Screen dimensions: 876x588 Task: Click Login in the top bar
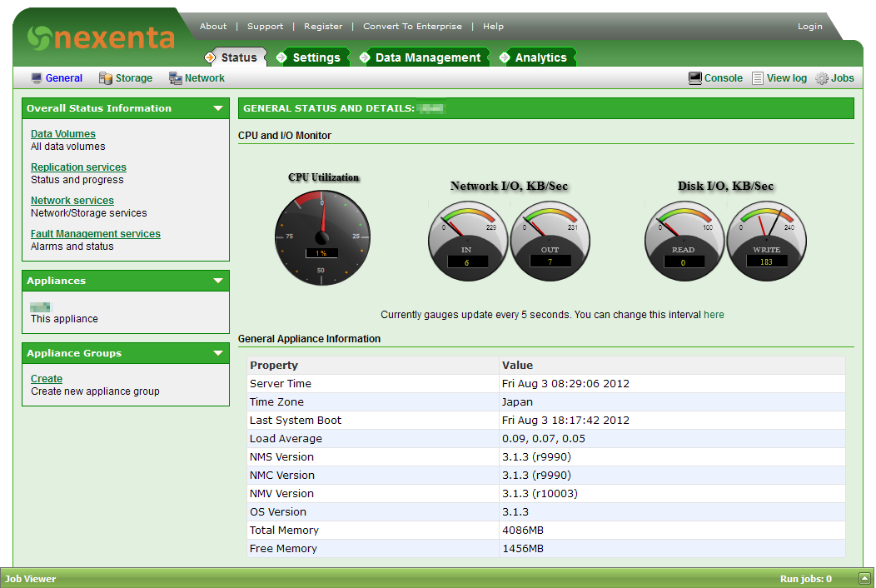(809, 27)
